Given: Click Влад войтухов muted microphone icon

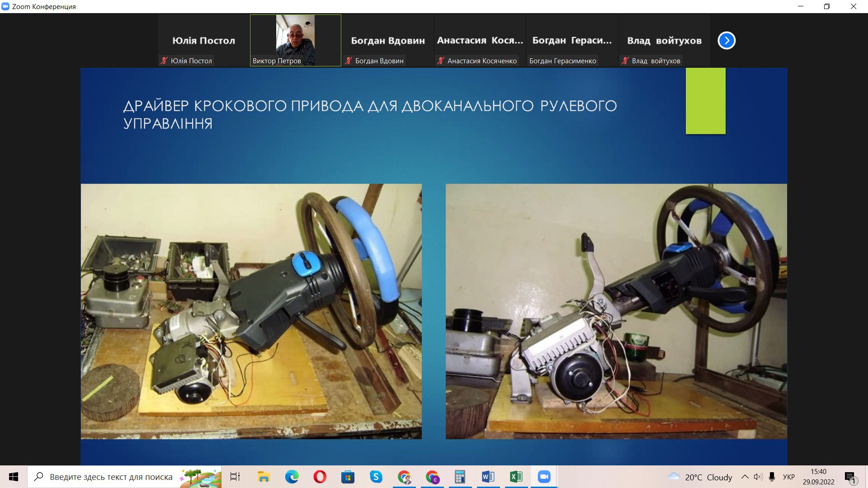Looking at the screenshot, I should (625, 61).
